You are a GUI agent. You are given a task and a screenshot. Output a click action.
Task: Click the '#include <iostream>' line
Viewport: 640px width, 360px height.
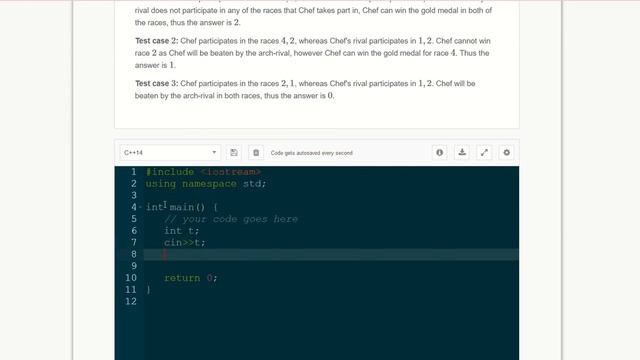click(203, 172)
